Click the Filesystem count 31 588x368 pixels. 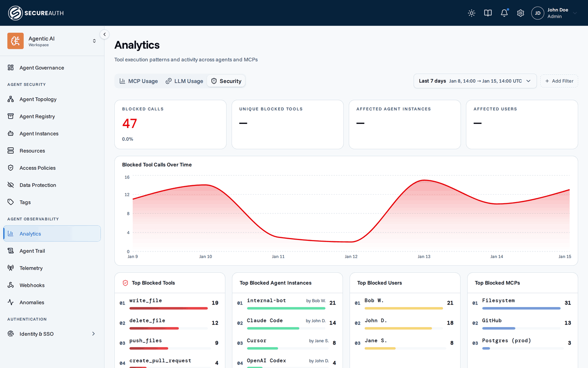(x=568, y=303)
